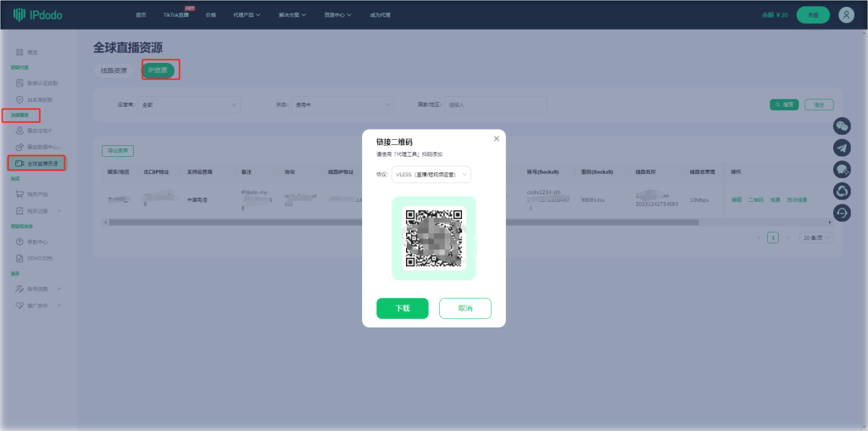This screenshot has height=431, width=868.
Task: Click page number 1 in pagination
Action: (x=773, y=238)
